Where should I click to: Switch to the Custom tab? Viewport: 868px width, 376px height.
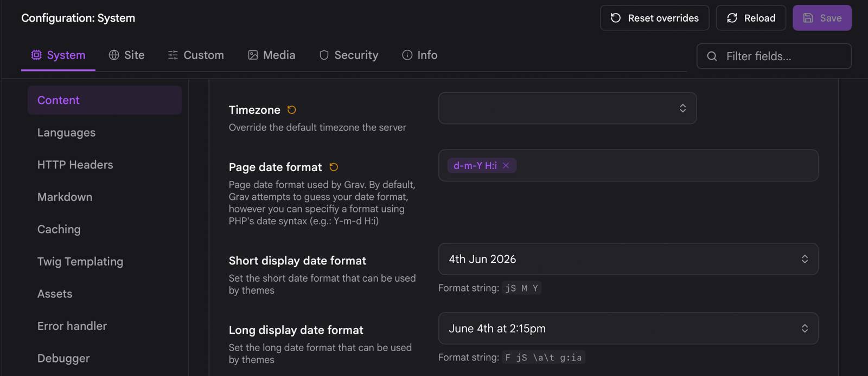click(x=196, y=55)
